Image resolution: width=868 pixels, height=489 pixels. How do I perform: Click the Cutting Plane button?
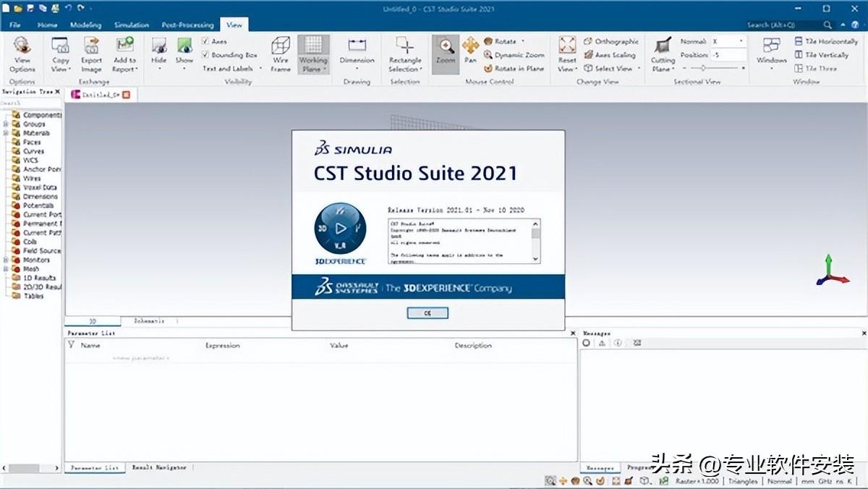tap(663, 54)
